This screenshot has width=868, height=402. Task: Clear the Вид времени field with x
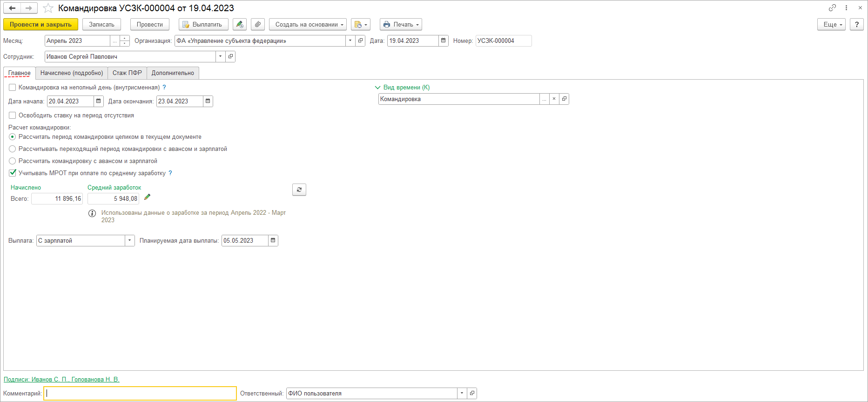(x=554, y=99)
